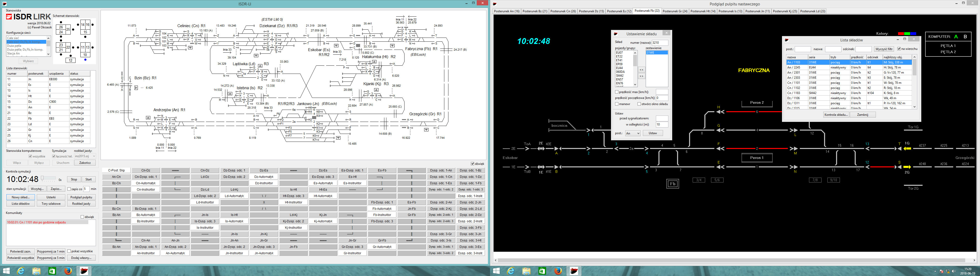
Task: Click Stop simulation button
Action: click(74, 179)
